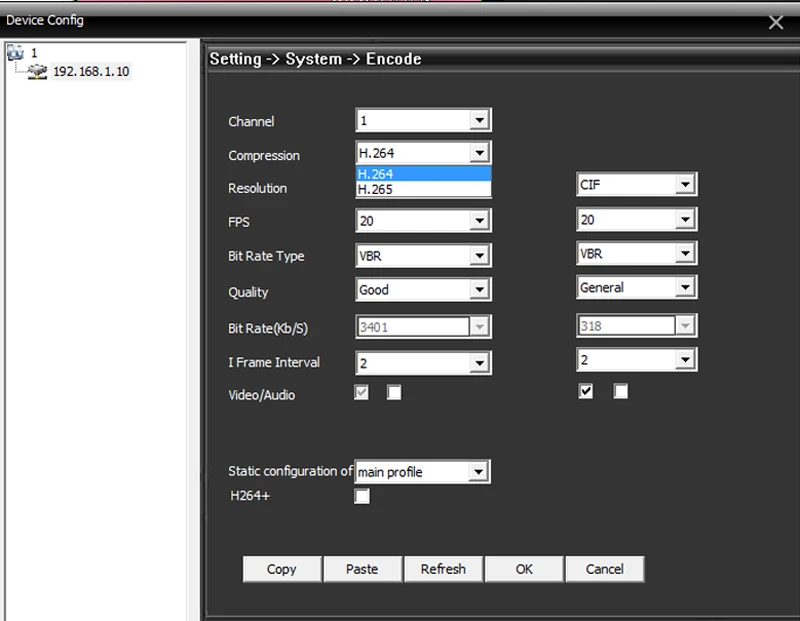Screen dimensions: 800x621
Task: Enable sub stream audio checkbox
Action: [x=620, y=391]
